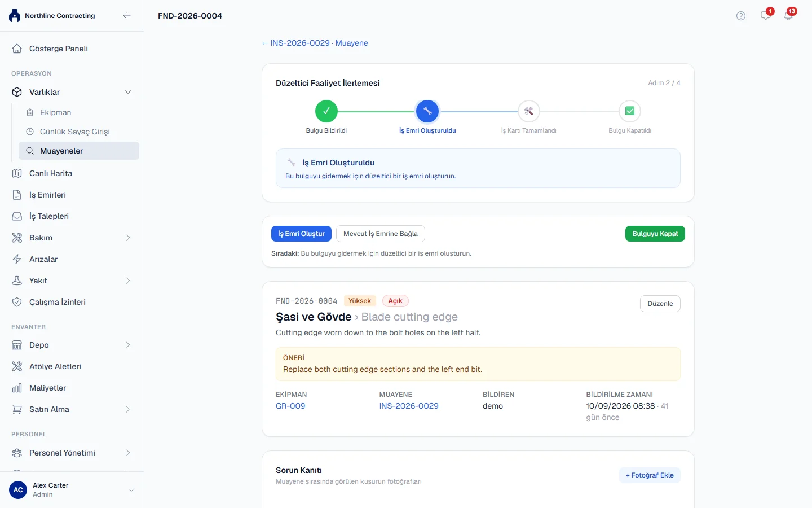Click the İş Emirleri document icon
Image resolution: width=812 pixels, height=508 pixels.
17,195
